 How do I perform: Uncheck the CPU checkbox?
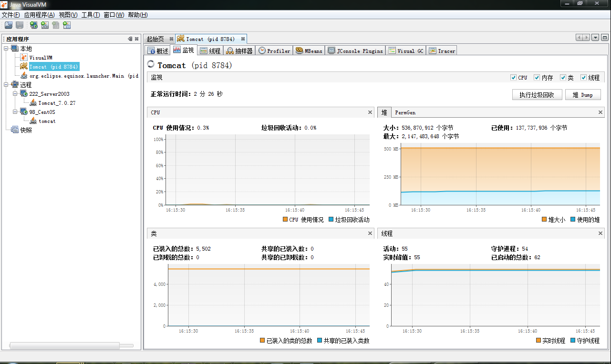coord(513,78)
